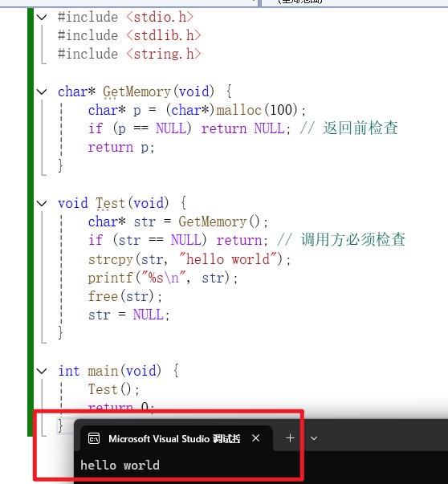The height and width of the screenshot is (484, 448).
Task: Click the GetMemory function name in its definition
Action: tap(136, 92)
